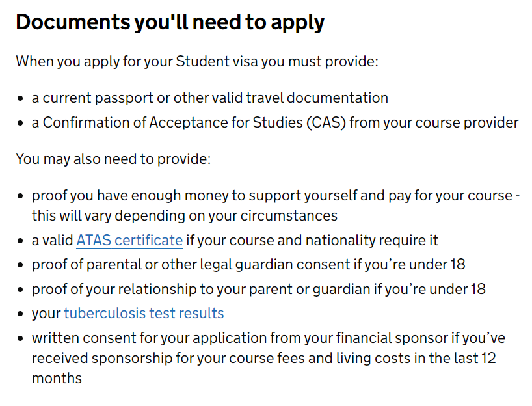The height and width of the screenshot is (406, 532).
Task: Click the bullet beside tuberculosis test results
Action: [20, 314]
